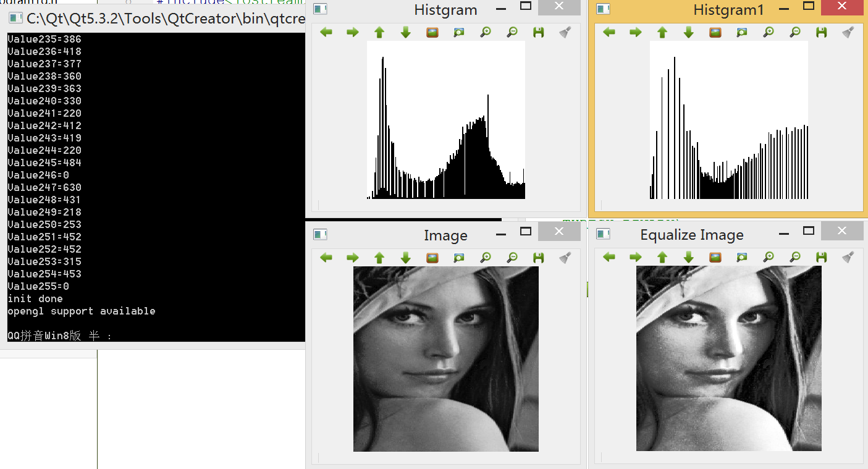This screenshot has width=868, height=469.
Task: Open Image window system menu icon
Action: click(x=320, y=235)
